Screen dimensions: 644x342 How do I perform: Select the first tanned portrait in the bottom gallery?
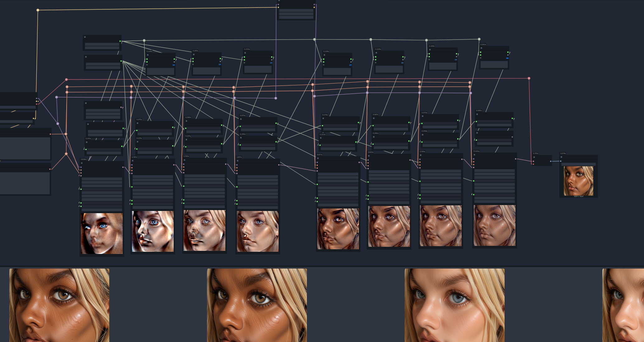pyautogui.click(x=59, y=305)
